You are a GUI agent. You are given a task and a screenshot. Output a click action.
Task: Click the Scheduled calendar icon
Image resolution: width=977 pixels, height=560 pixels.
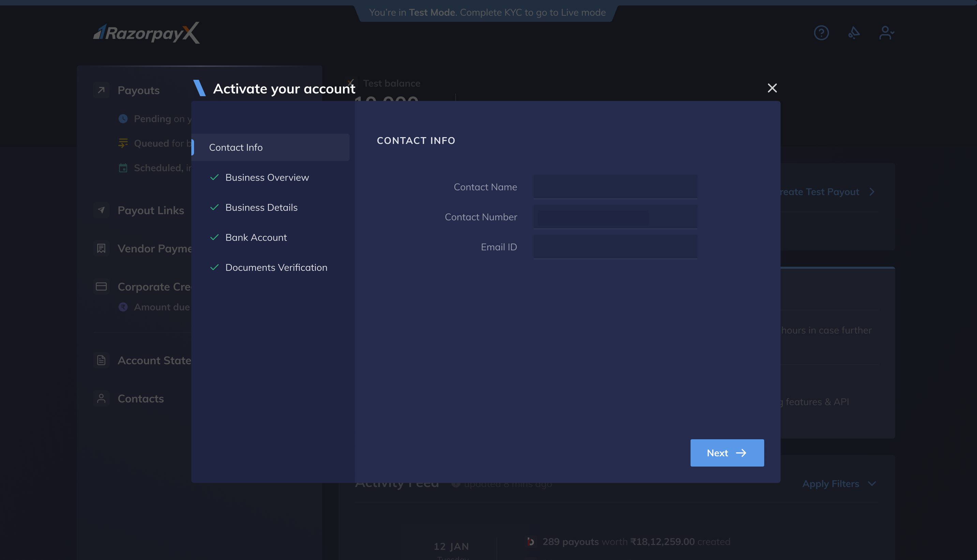(123, 168)
